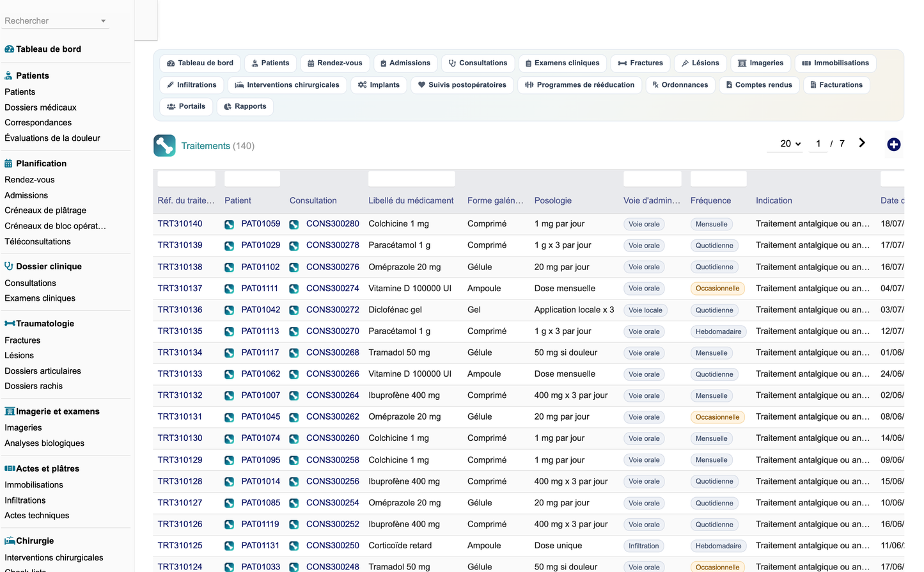Open Dossiers médicaux in the sidebar
The height and width of the screenshot is (572, 924).
pos(40,107)
